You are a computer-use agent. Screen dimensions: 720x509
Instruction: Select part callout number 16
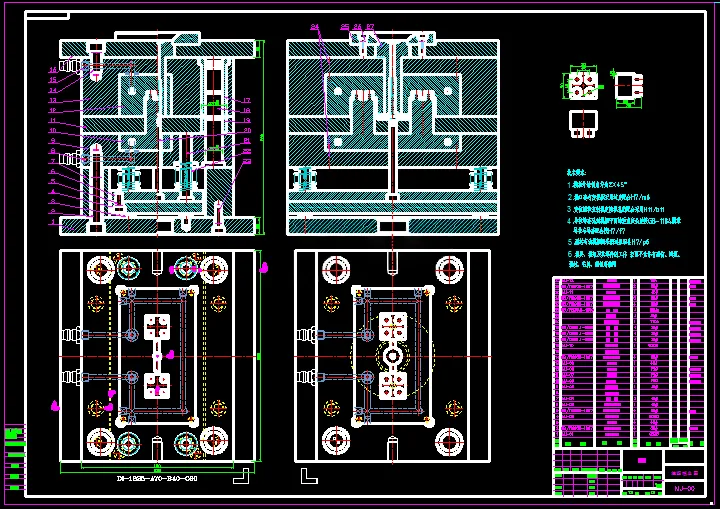coord(53,70)
